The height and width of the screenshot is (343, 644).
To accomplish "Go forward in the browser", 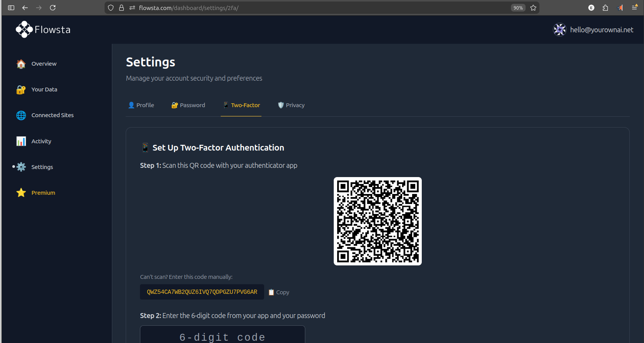I will coord(39,8).
